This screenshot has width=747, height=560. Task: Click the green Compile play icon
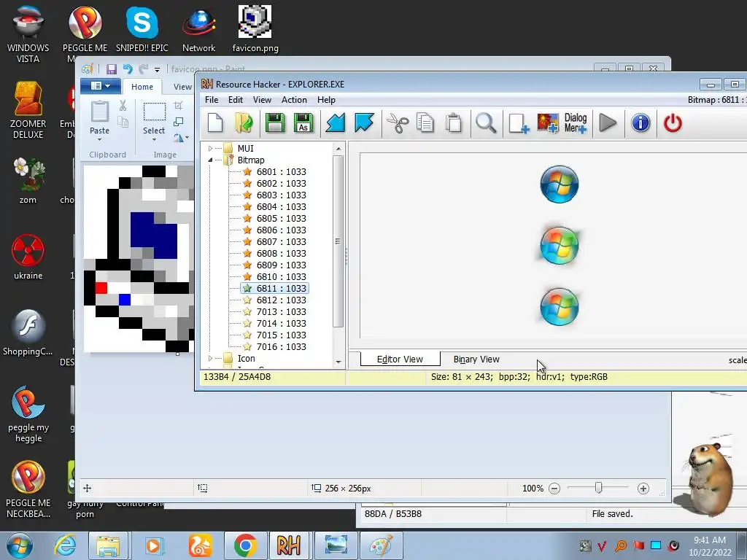pos(608,123)
